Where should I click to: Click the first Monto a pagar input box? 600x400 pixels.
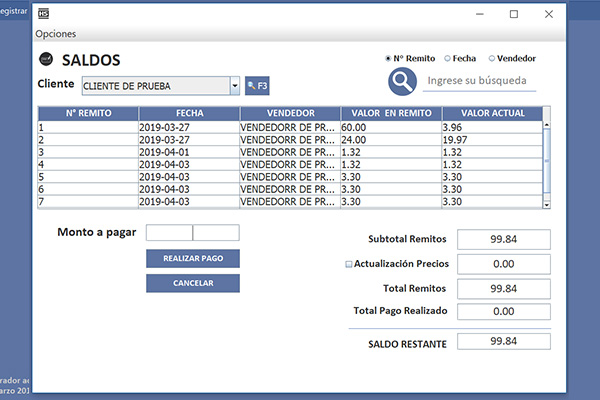pyautogui.click(x=168, y=233)
